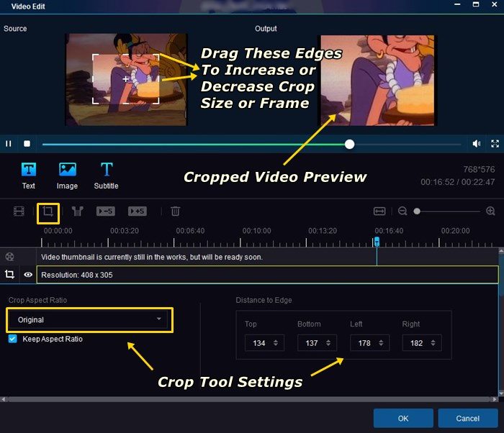Add a Subtitle with the T icon

[107, 169]
